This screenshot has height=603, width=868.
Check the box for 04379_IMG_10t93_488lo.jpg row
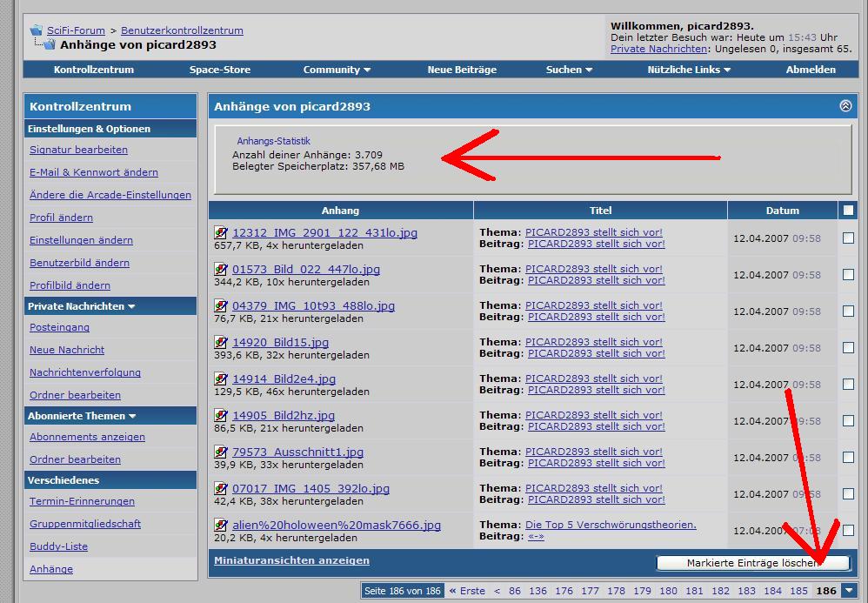848,312
